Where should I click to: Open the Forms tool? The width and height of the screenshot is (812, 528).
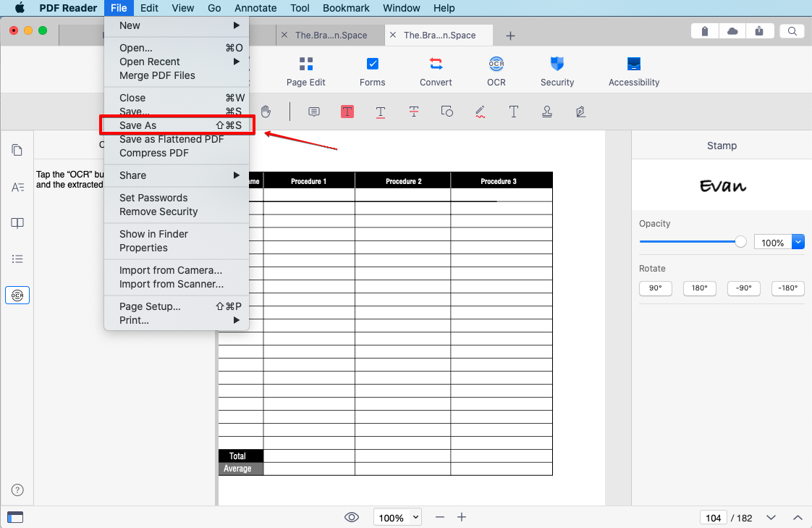372,72
